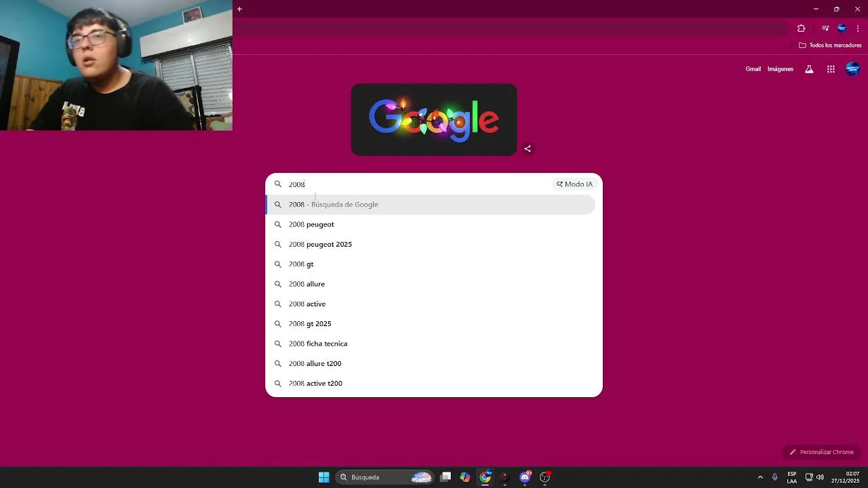Minimize the Chrome window

816,9
